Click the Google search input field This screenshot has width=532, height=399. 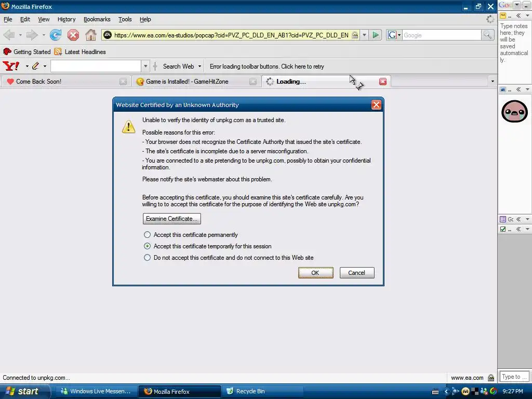click(x=442, y=35)
